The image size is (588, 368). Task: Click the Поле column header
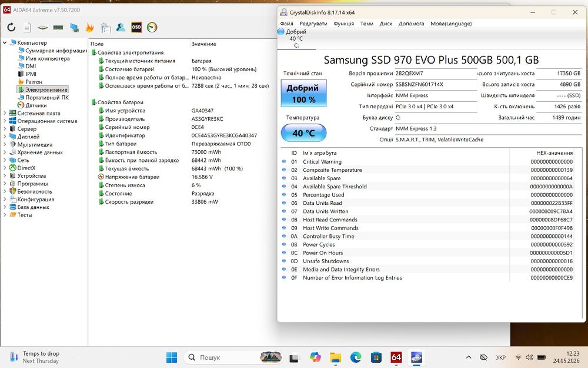pyautogui.click(x=139, y=44)
